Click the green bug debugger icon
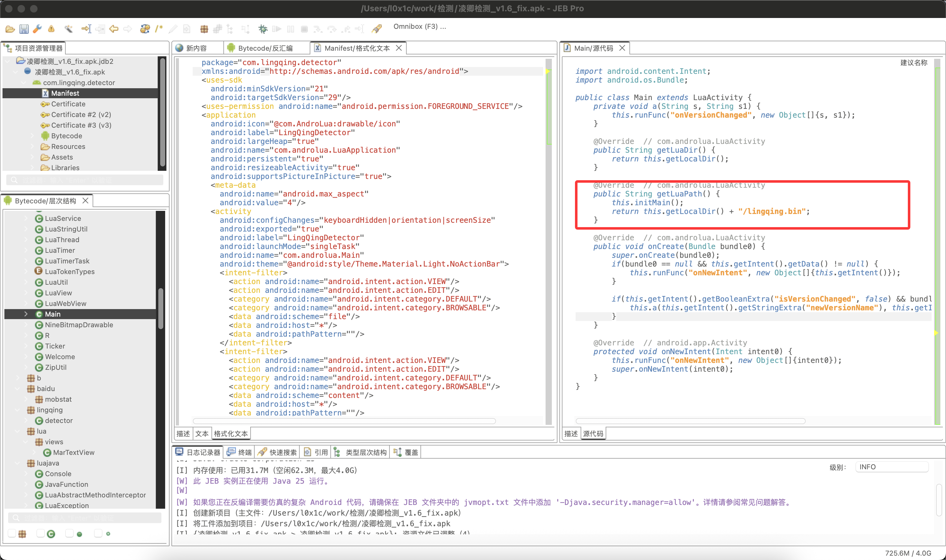 point(263,29)
